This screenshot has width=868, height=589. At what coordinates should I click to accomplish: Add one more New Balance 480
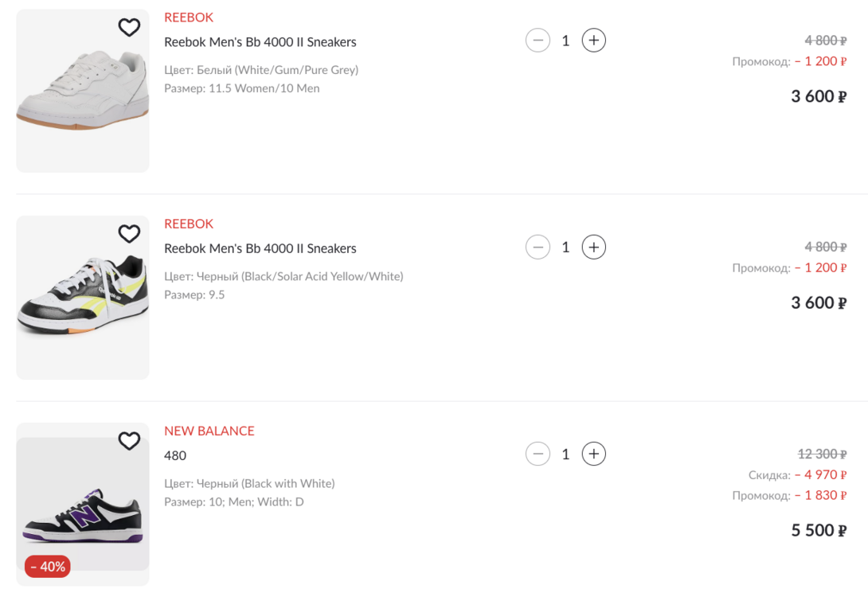coord(593,454)
